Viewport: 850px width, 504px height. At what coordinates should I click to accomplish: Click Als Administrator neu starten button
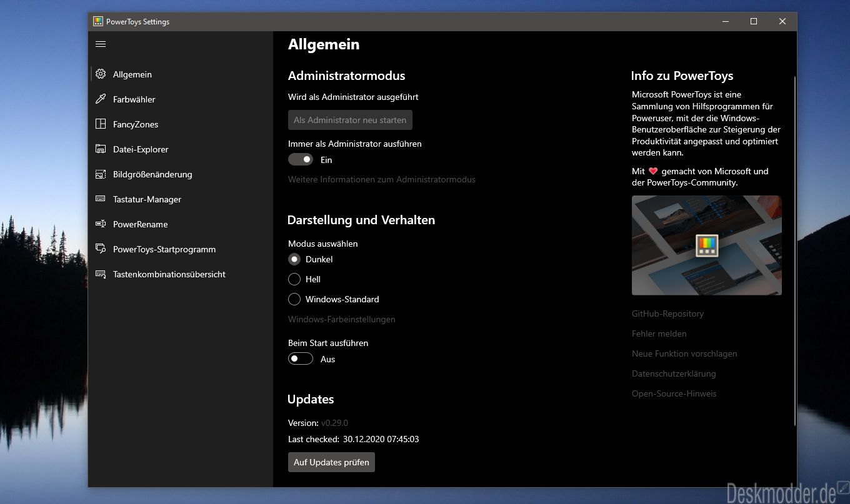click(x=350, y=120)
